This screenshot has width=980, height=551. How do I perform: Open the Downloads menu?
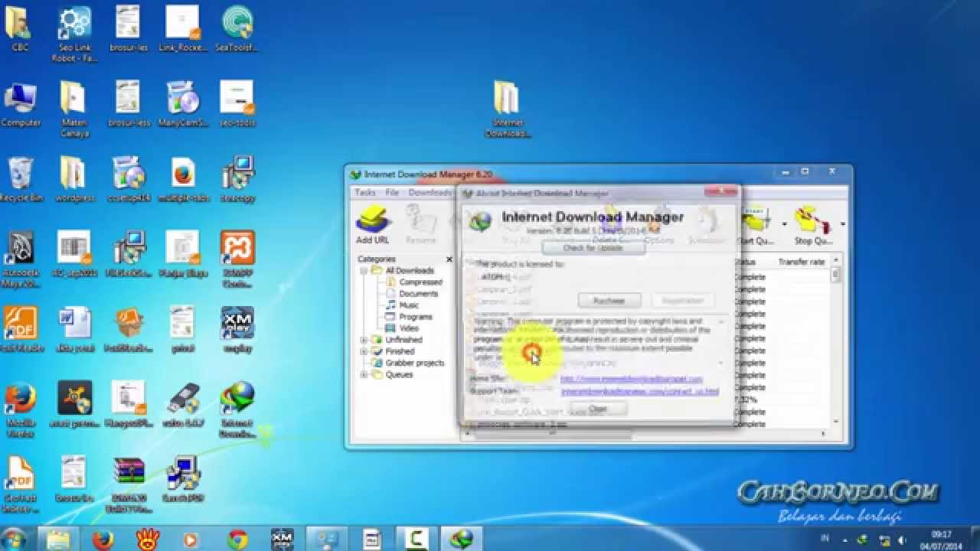pyautogui.click(x=430, y=193)
